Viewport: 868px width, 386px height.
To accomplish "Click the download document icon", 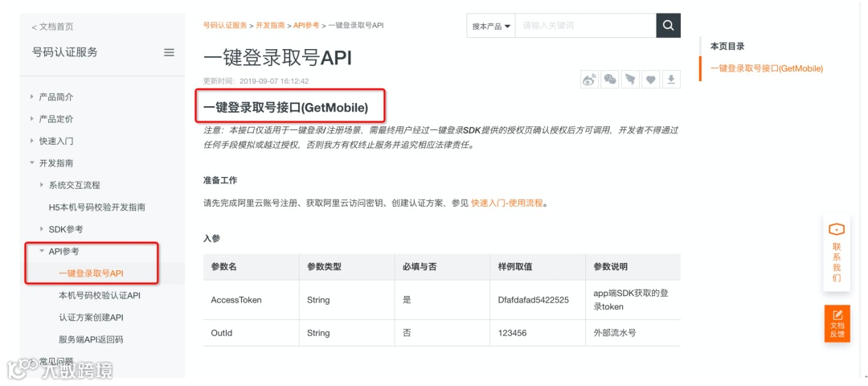I will click(671, 80).
